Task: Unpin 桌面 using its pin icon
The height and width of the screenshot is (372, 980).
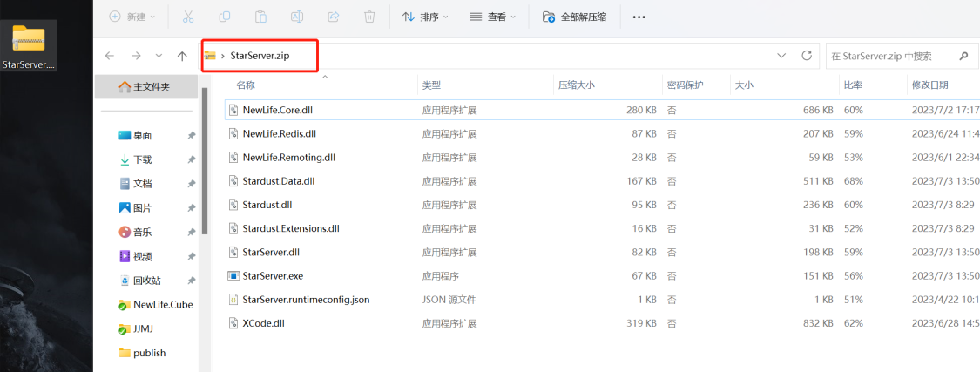Action: click(x=192, y=135)
